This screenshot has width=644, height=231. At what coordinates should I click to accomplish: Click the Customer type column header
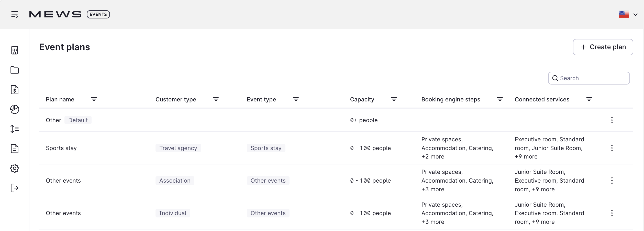click(x=176, y=99)
